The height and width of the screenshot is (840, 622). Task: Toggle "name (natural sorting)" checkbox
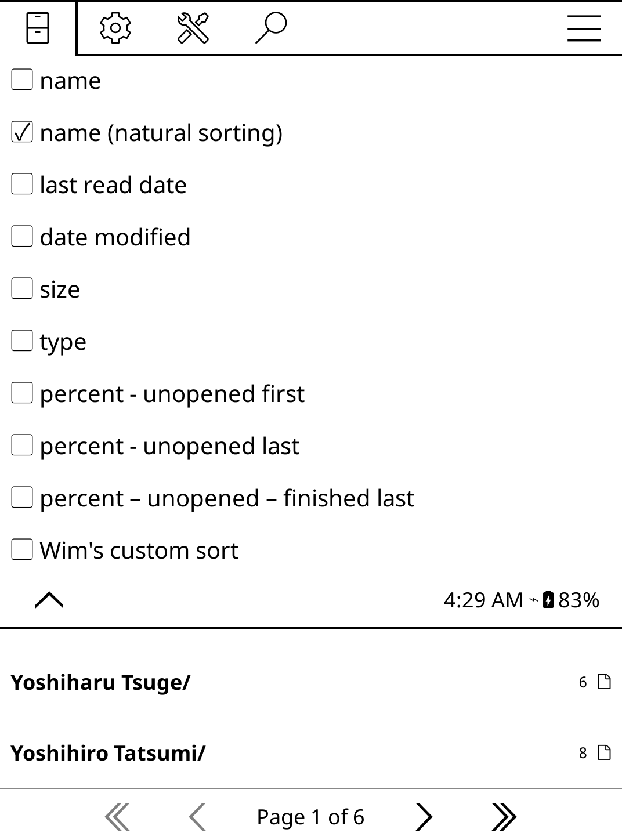[x=22, y=133]
